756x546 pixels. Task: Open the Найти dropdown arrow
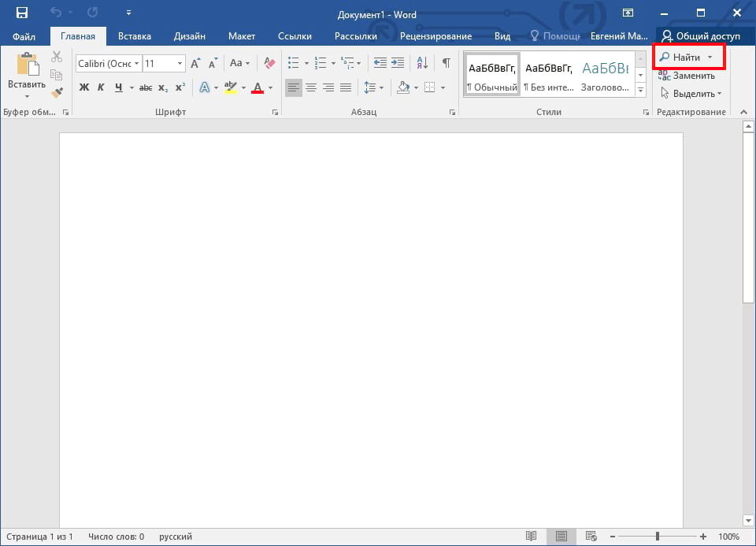tap(710, 57)
